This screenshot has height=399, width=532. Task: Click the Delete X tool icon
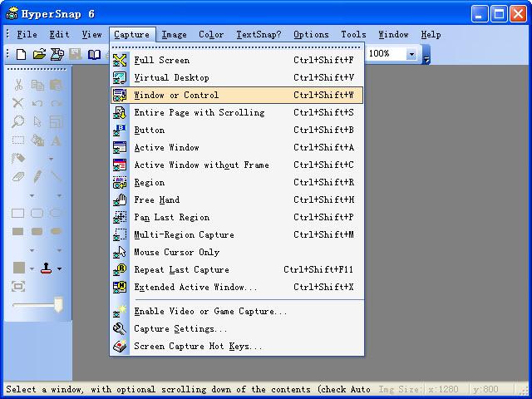[18, 103]
